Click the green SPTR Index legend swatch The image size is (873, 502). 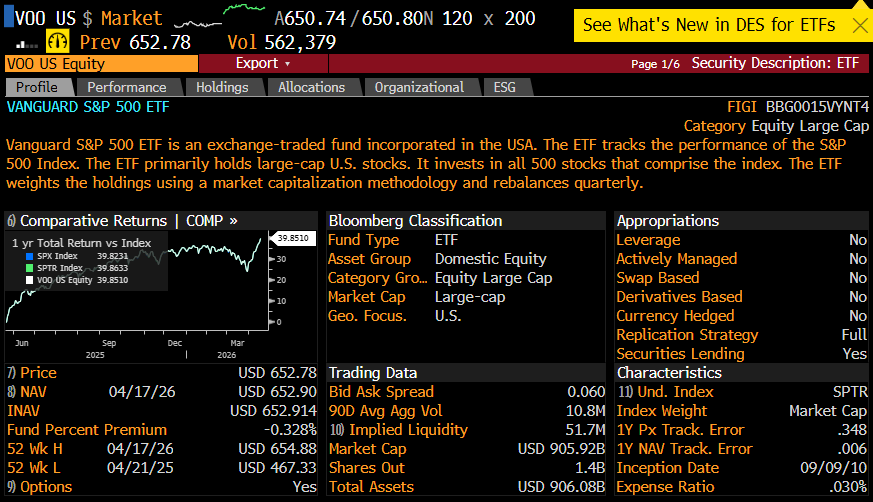(30, 268)
